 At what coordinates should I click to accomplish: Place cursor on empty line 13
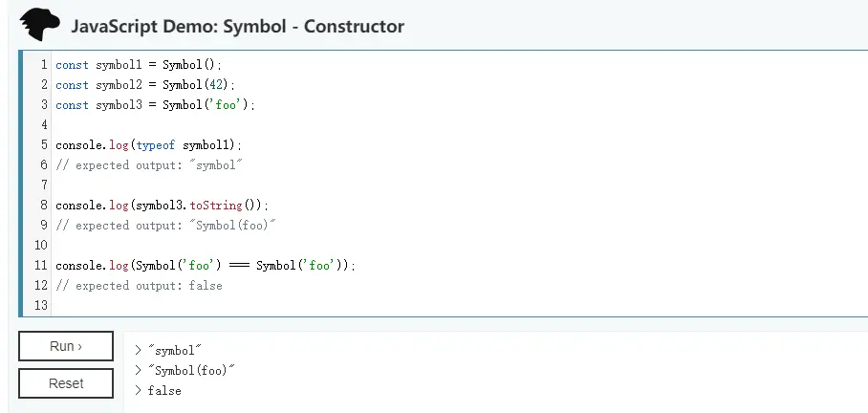pyautogui.click(x=460, y=306)
